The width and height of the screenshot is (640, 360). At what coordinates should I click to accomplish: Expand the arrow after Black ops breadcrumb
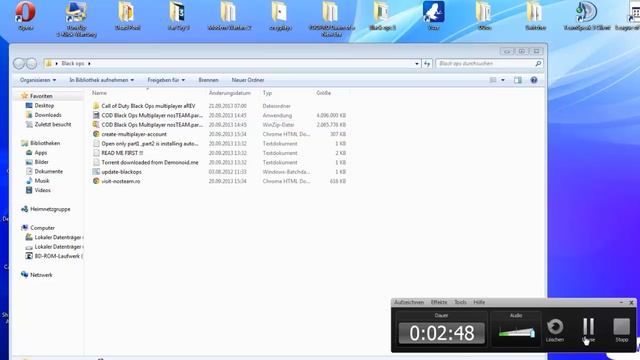89,64
